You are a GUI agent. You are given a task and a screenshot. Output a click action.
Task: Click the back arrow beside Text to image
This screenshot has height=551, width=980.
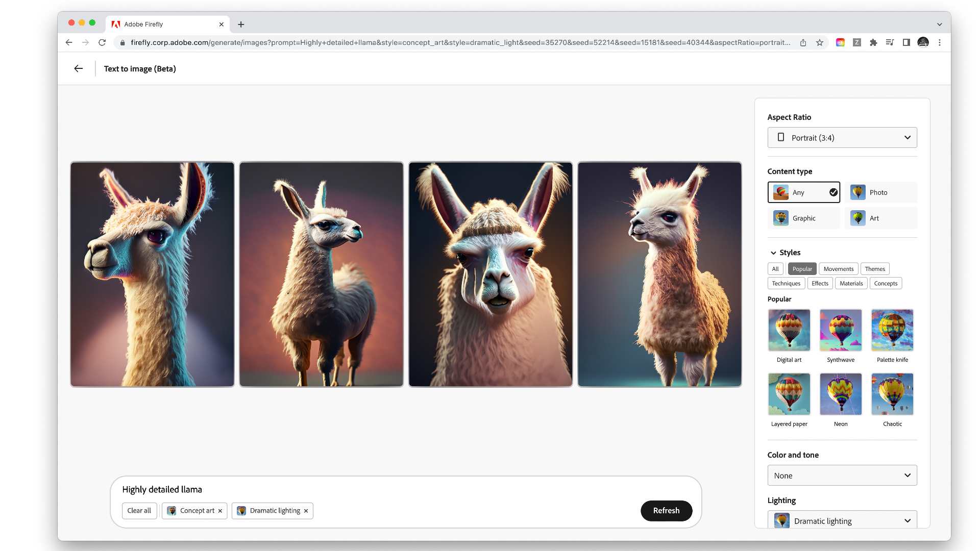coord(79,68)
